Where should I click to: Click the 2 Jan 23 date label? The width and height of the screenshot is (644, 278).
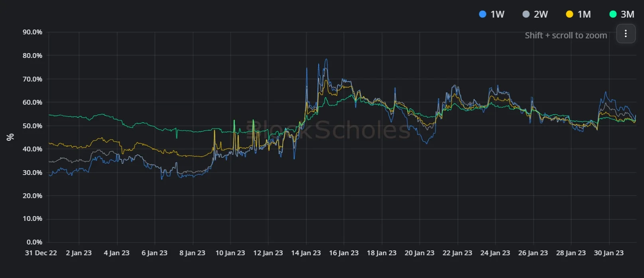[79, 253]
